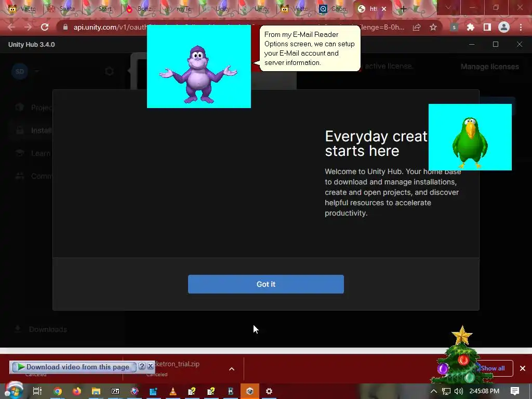Open the Chrome extensions puzzle icon
Viewport: 532px width, 399px height.
point(471,27)
